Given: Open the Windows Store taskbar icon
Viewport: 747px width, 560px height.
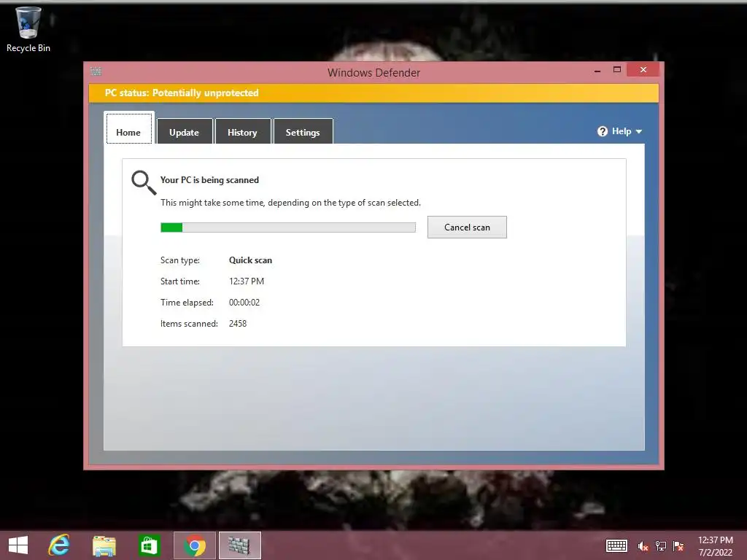Looking at the screenshot, I should (149, 545).
